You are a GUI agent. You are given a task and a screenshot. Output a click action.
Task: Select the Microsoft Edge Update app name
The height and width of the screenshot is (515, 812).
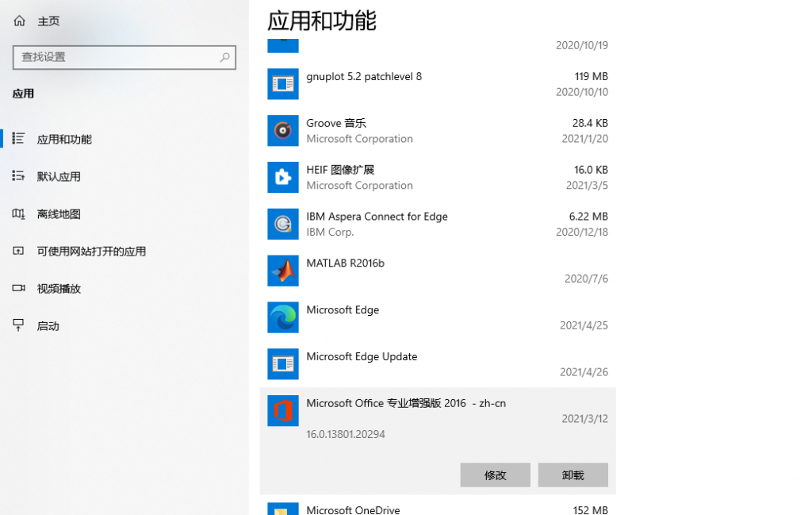pyautogui.click(x=362, y=356)
